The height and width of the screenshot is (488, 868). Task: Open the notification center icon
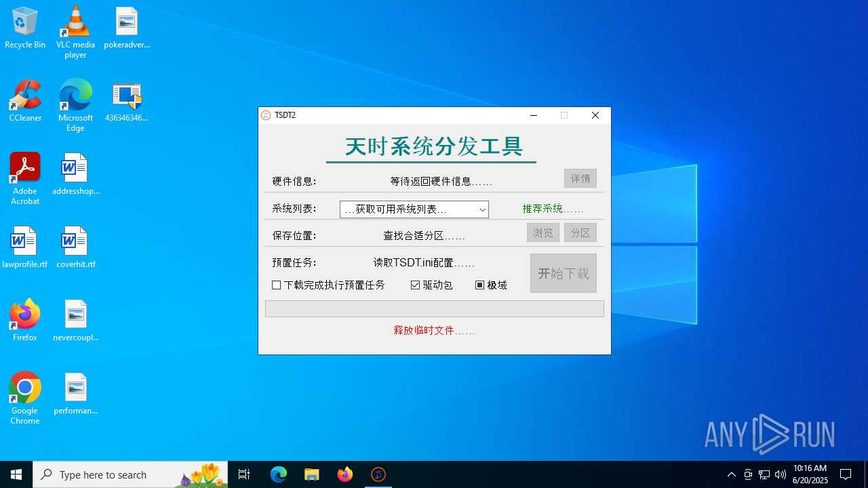point(846,474)
